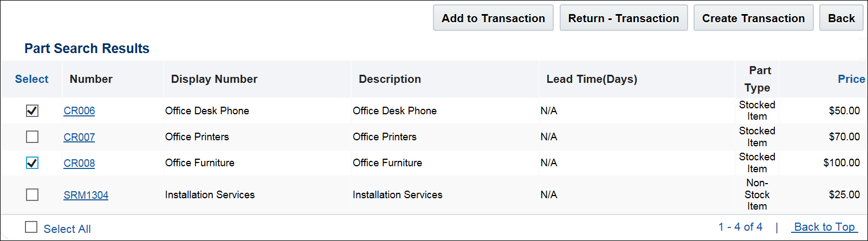Sort by the Price column header

[851, 79]
